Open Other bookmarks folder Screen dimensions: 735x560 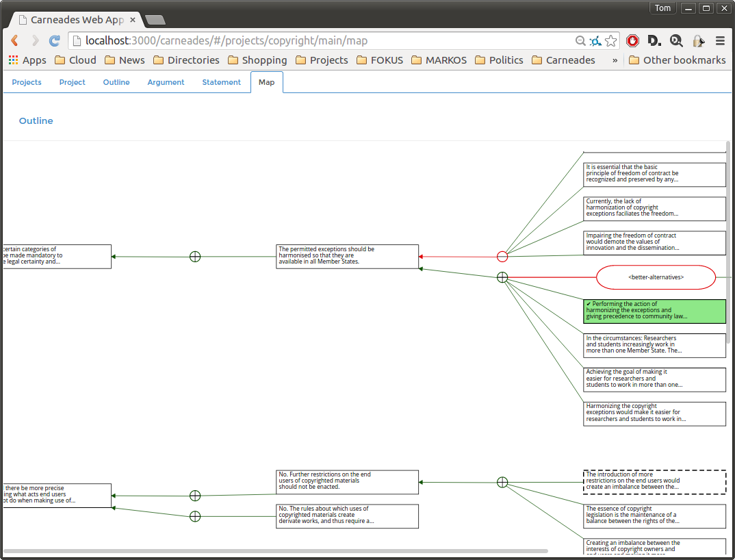point(677,60)
